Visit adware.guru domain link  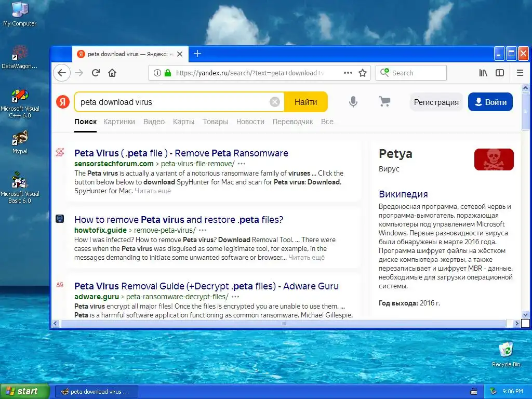(x=97, y=297)
